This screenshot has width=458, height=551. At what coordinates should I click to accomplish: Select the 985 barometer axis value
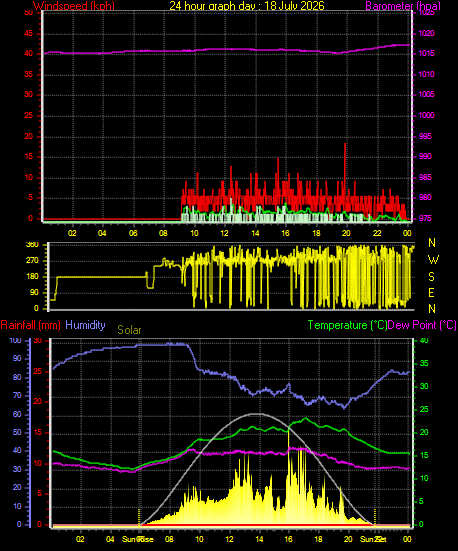425,177
